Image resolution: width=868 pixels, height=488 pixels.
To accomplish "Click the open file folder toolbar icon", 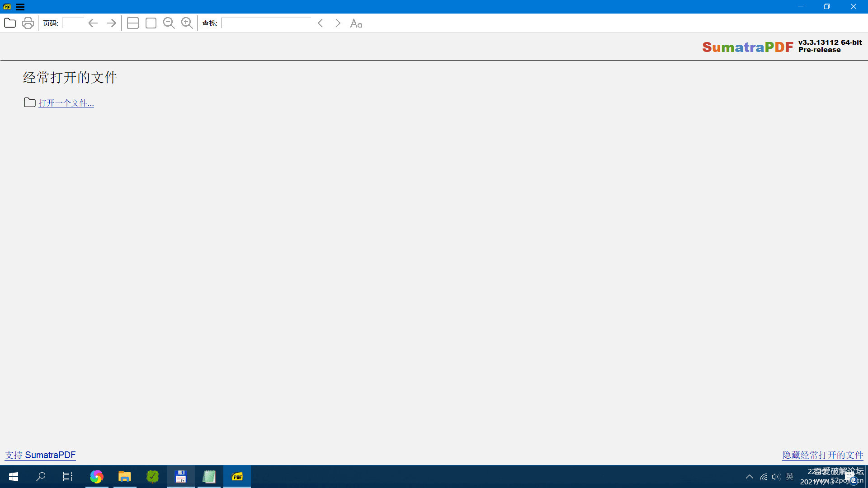I will (x=10, y=23).
